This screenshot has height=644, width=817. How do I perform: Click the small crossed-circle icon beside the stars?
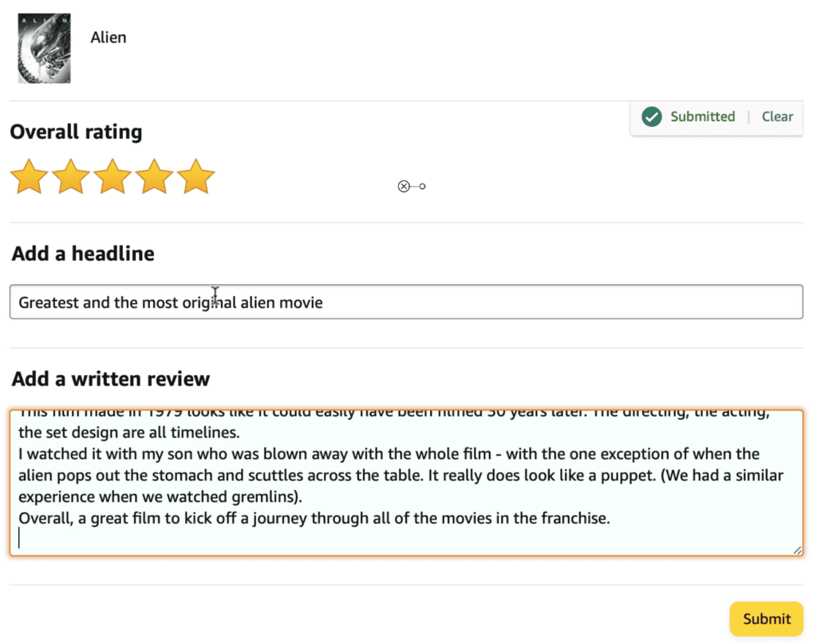pos(404,187)
